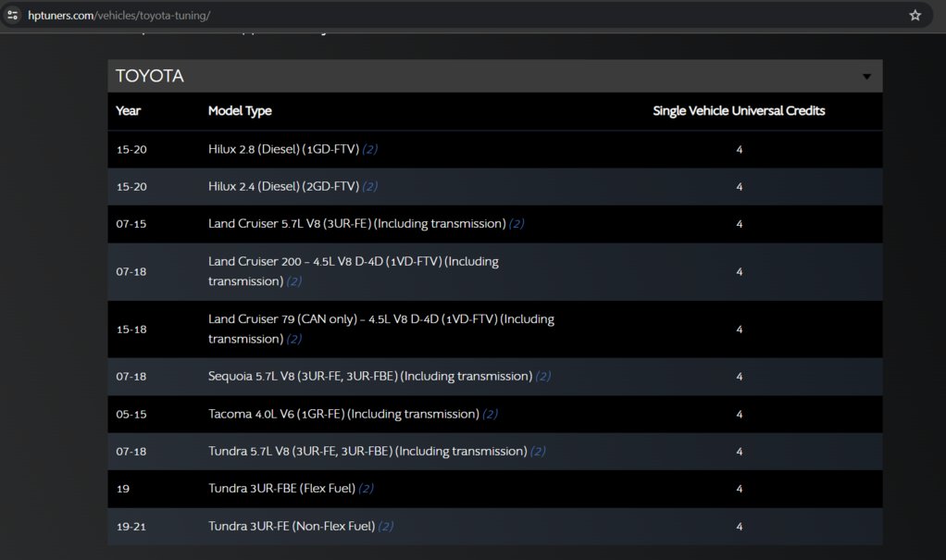This screenshot has width=946, height=560.
Task: Open footnote (2) link on Hilux 2.4 row
Action: coord(370,186)
